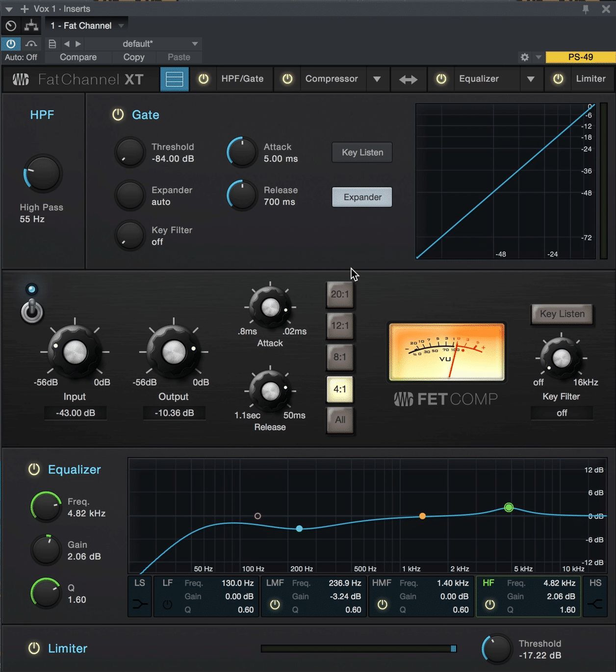Image resolution: width=616 pixels, height=672 pixels.
Task: Enable the Equalizer power icon
Action: (440, 79)
